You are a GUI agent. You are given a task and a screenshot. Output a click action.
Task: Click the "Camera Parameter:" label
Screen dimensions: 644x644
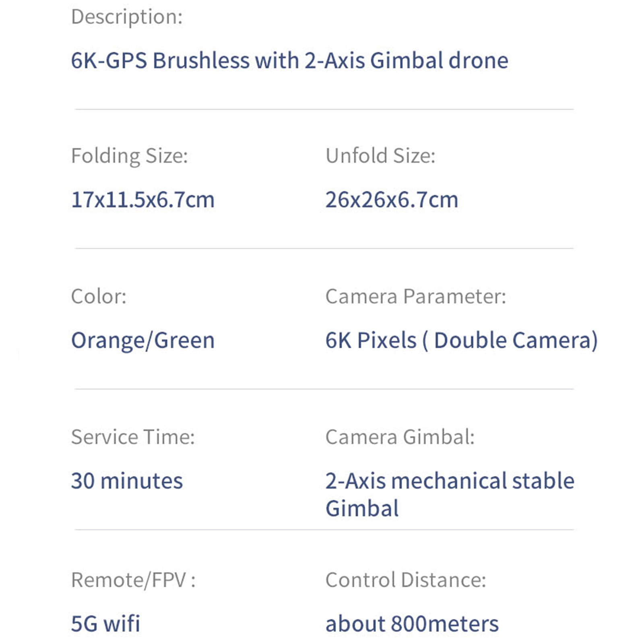click(415, 297)
